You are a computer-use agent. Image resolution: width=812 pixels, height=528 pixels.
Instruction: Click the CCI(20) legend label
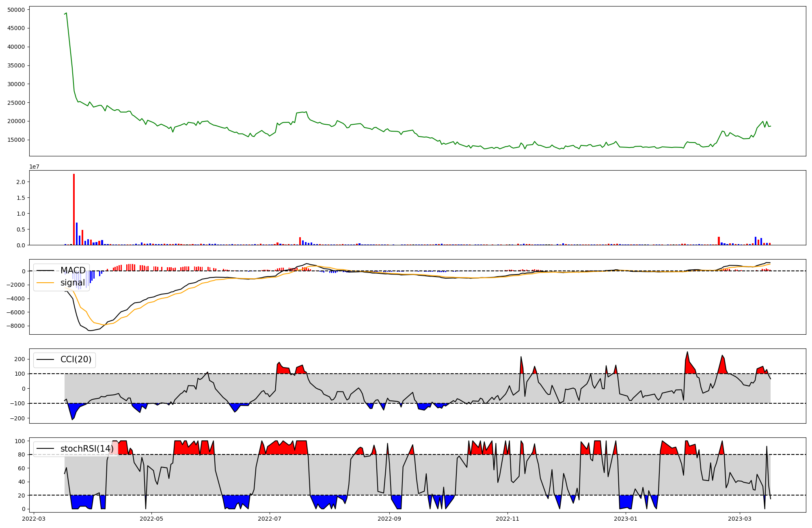tap(76, 359)
